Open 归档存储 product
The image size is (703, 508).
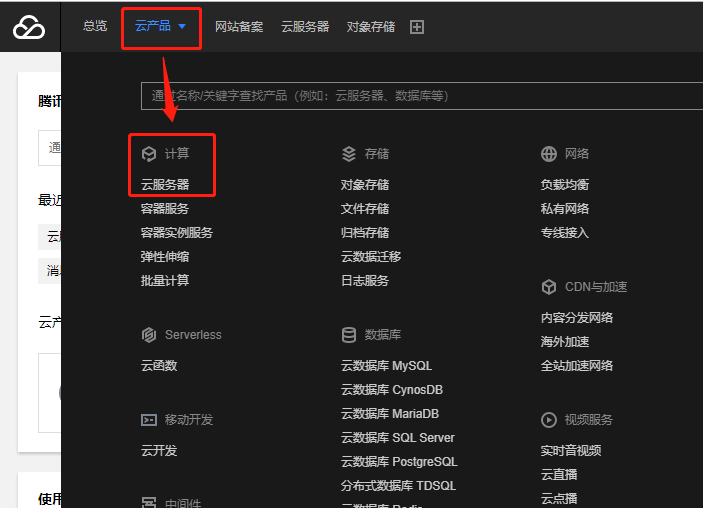tap(365, 233)
